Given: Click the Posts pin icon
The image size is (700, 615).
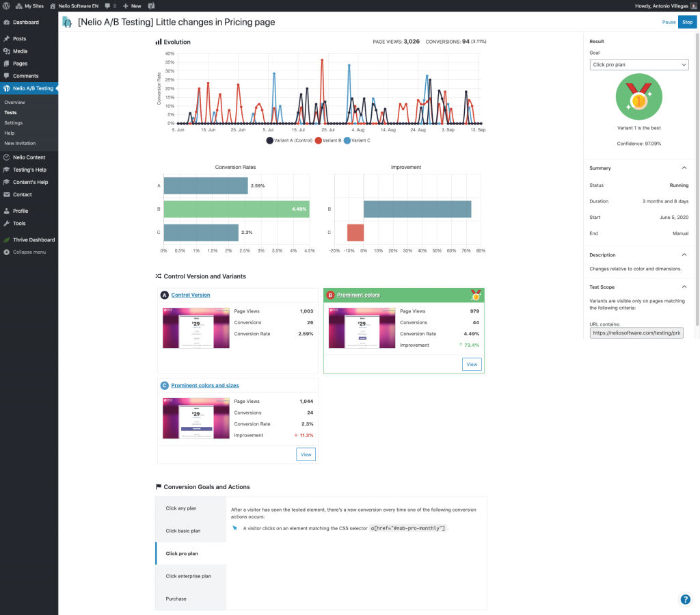Looking at the screenshot, I should [x=7, y=39].
